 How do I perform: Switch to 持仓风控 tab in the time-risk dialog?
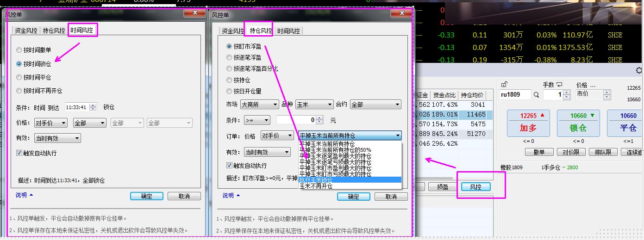[54, 31]
